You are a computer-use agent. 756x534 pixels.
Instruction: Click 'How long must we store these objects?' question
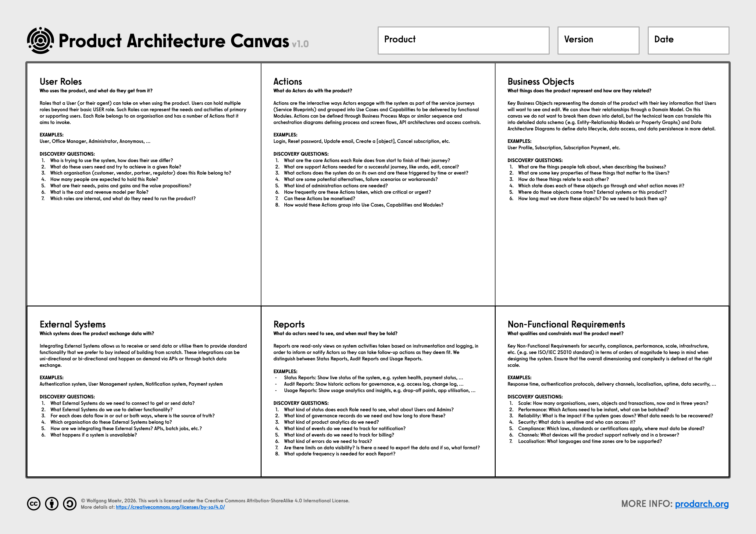[592, 199]
